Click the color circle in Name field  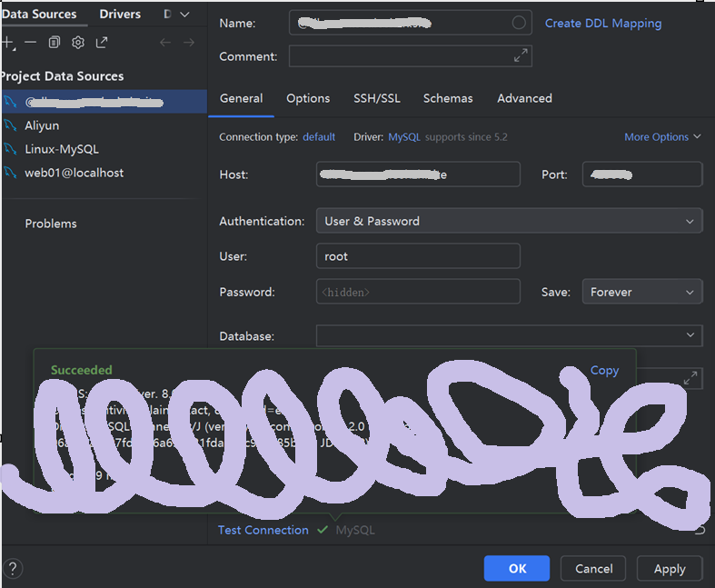pos(519,23)
